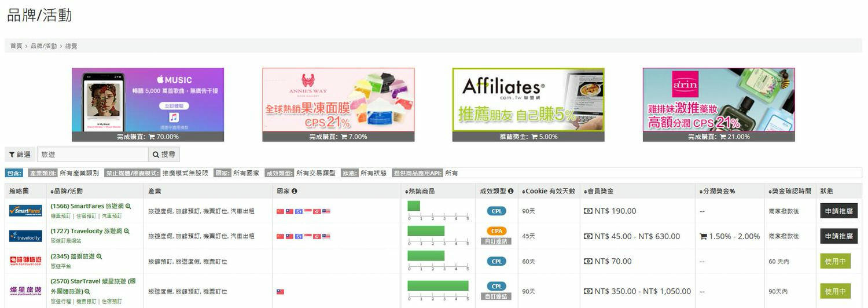This screenshot has width=868, height=308.
Task: Sort by Cookie 有效天數 column
Action: [549, 191]
